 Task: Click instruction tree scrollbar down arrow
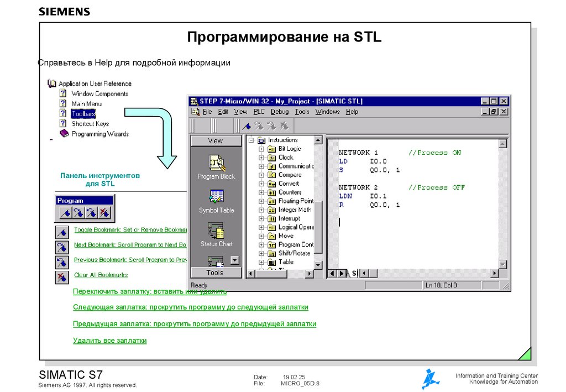pos(318,265)
